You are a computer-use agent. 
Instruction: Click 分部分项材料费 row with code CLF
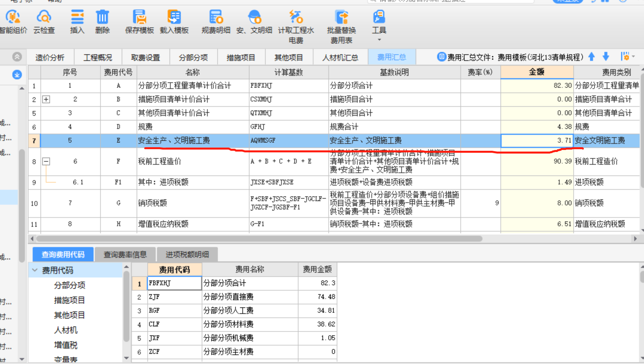coord(235,324)
